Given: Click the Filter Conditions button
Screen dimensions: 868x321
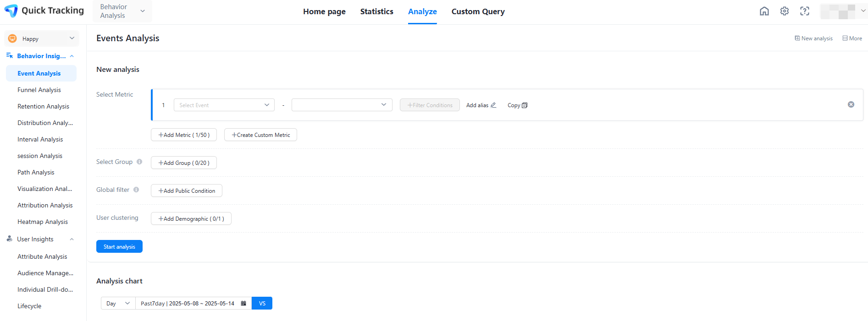Looking at the screenshot, I should (x=430, y=105).
